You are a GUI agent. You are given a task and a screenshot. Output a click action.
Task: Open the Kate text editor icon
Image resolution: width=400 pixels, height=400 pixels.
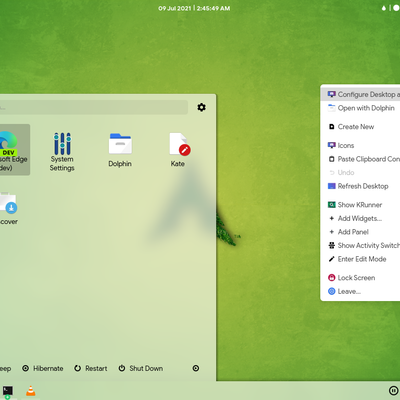pos(179,150)
